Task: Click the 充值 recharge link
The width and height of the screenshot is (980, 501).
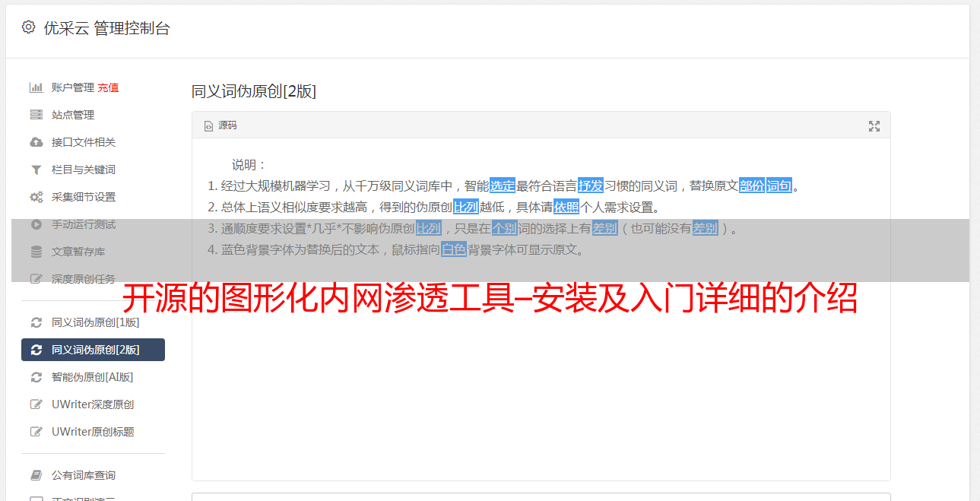Action: click(108, 87)
